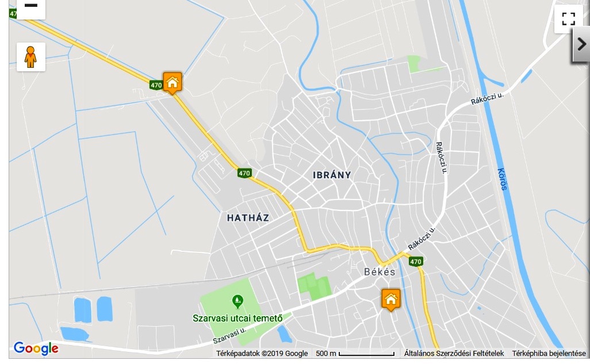Click the Szarvasi utcai temető label

[x=237, y=319]
